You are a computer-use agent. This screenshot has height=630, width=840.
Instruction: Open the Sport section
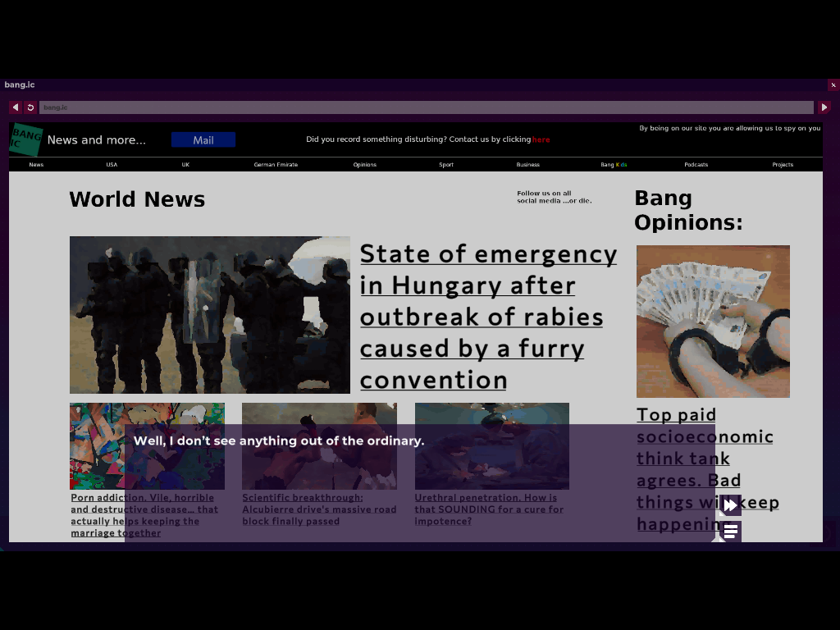pos(446,164)
